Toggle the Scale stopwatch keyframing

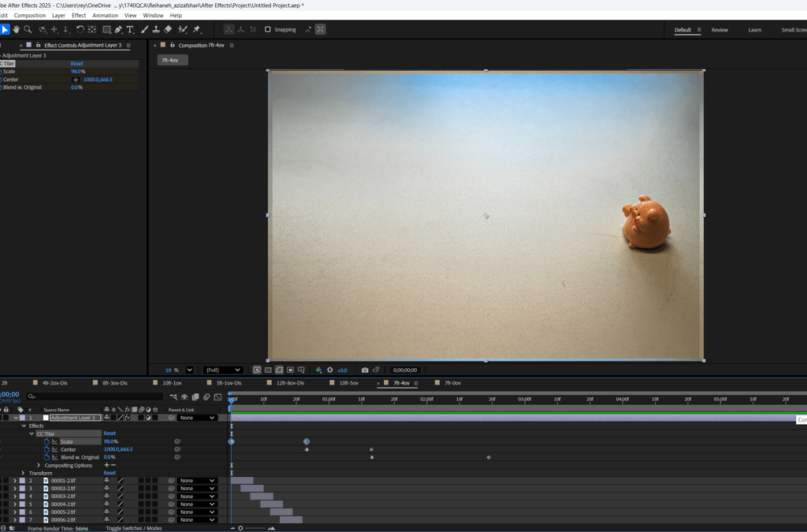[46, 441]
